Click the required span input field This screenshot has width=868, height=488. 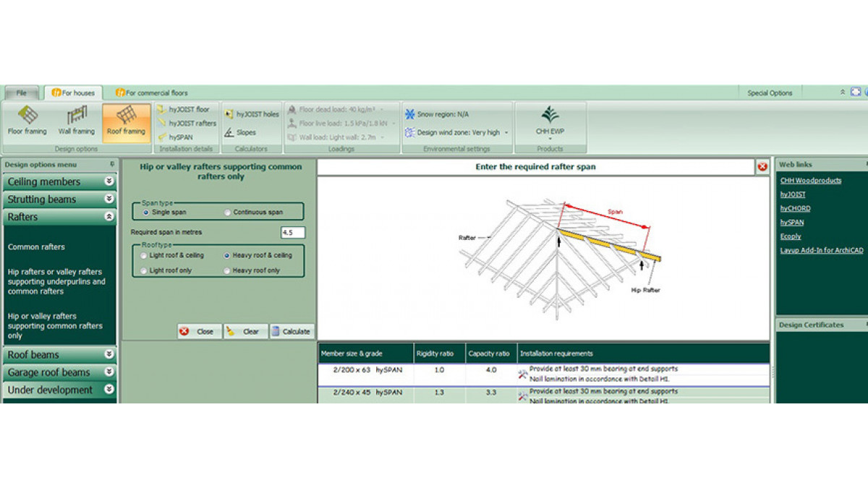(293, 233)
